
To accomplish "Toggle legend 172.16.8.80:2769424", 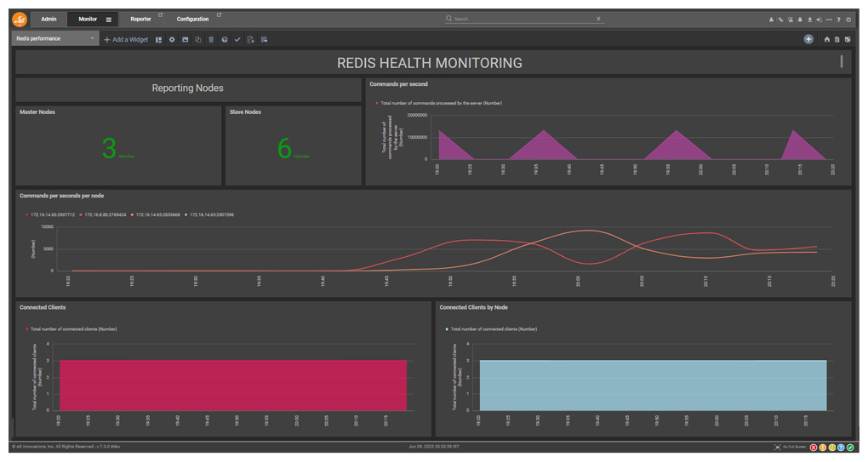I will [103, 214].
